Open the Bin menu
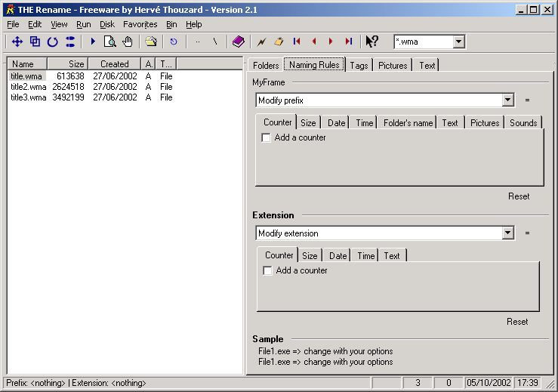The image size is (558, 392). coord(171,24)
